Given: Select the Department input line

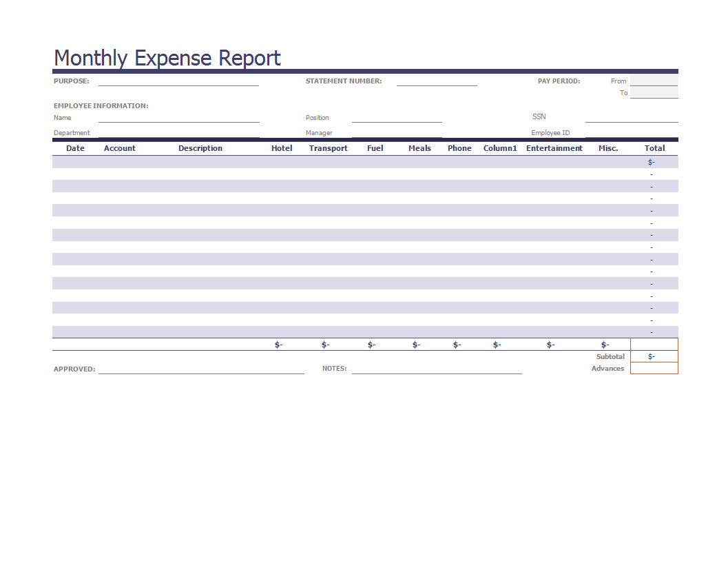Looking at the screenshot, I should (x=178, y=132).
